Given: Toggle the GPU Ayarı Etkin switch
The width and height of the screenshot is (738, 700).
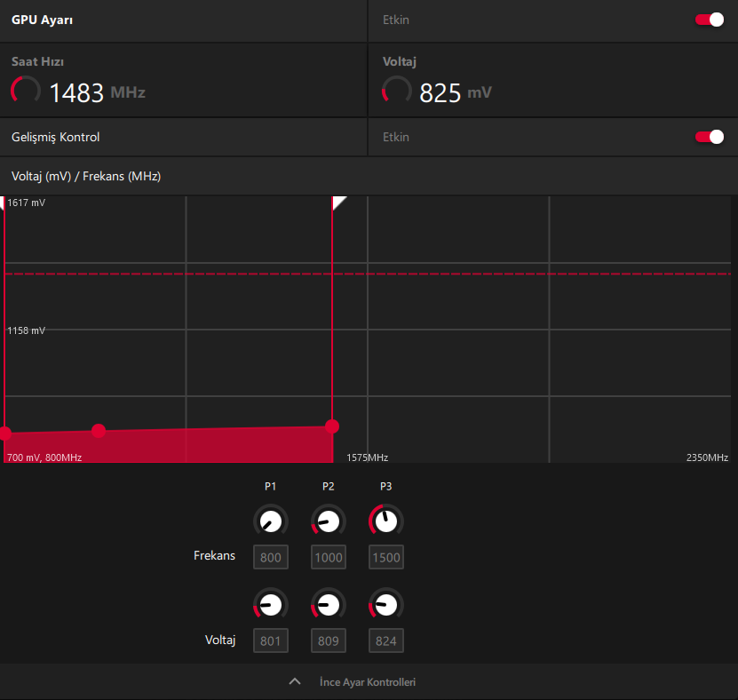Looking at the screenshot, I should (x=710, y=20).
